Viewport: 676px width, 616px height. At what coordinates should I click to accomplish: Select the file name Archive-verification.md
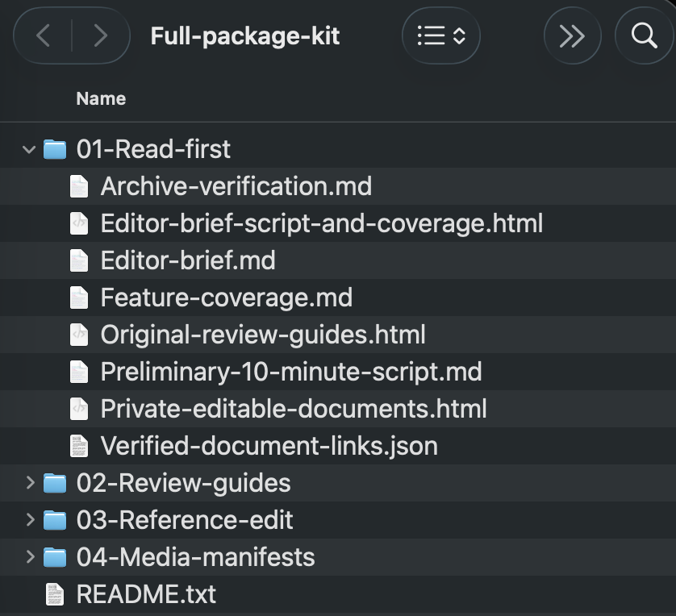236,186
